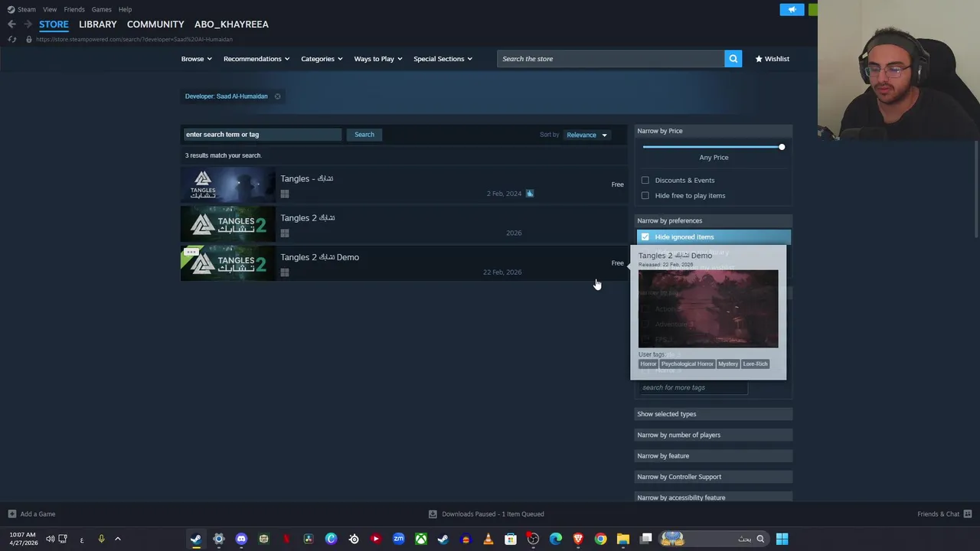Screen dimensions: 980x551
Task: Reload the page with the refresh icon
Action: point(11,39)
